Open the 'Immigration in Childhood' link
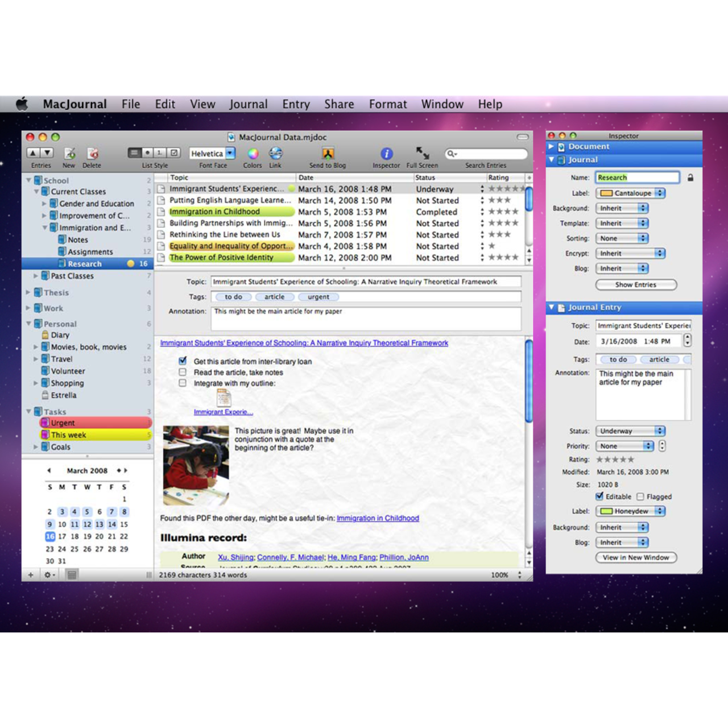The image size is (728, 728). [x=378, y=518]
